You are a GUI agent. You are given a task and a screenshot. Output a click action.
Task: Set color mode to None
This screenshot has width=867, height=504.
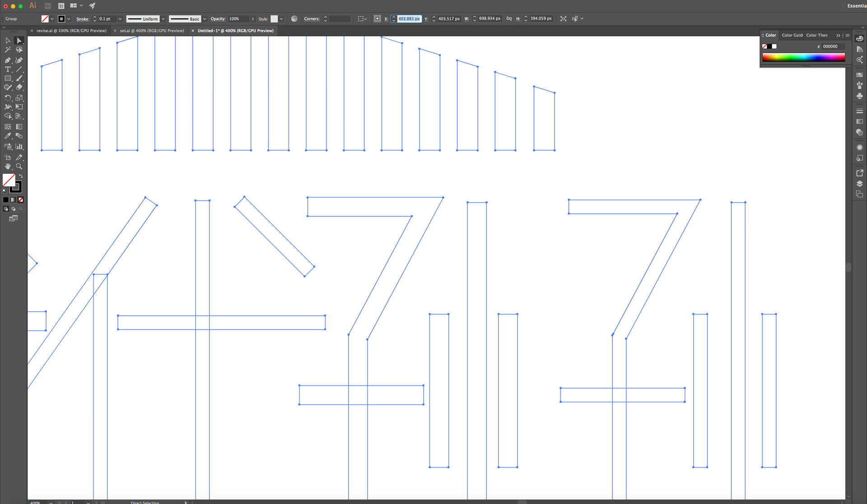pos(20,199)
